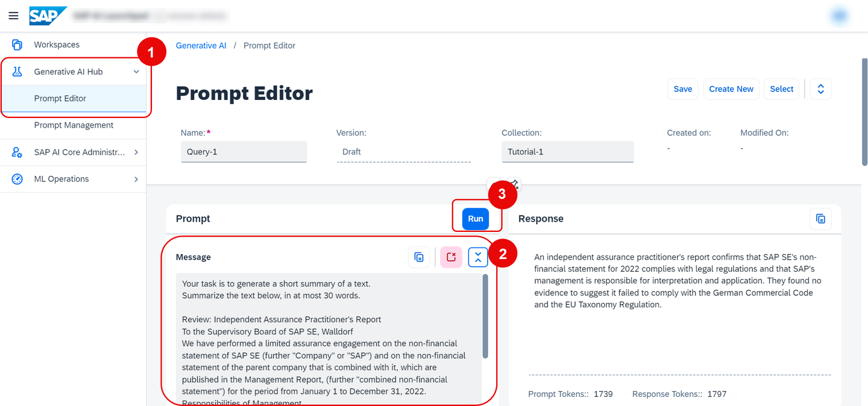Edit the Collection field with Tutorial-1
868x406 pixels.
pos(567,152)
